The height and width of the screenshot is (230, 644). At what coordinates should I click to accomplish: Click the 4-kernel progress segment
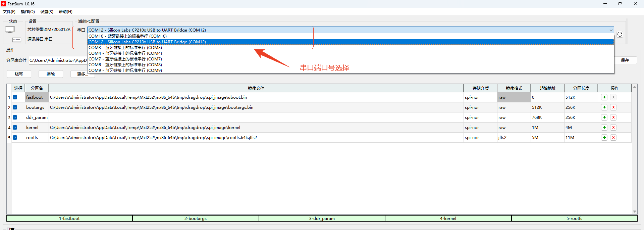[448, 219]
